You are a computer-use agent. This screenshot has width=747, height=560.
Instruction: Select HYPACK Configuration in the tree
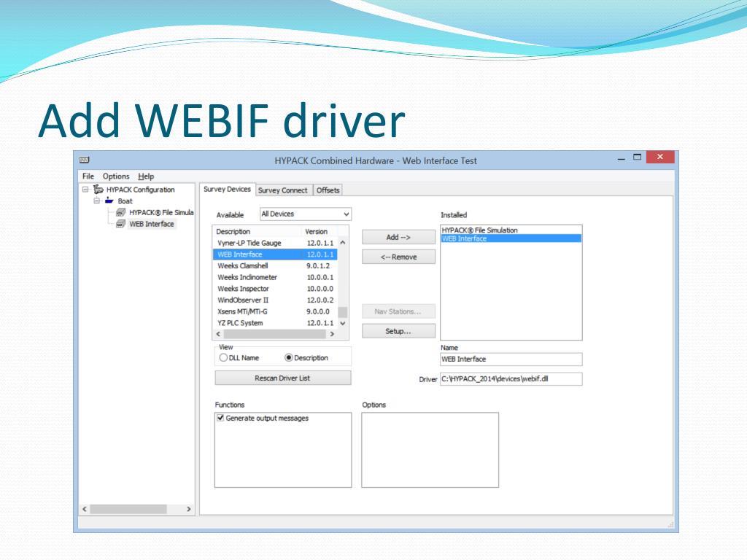click(141, 190)
